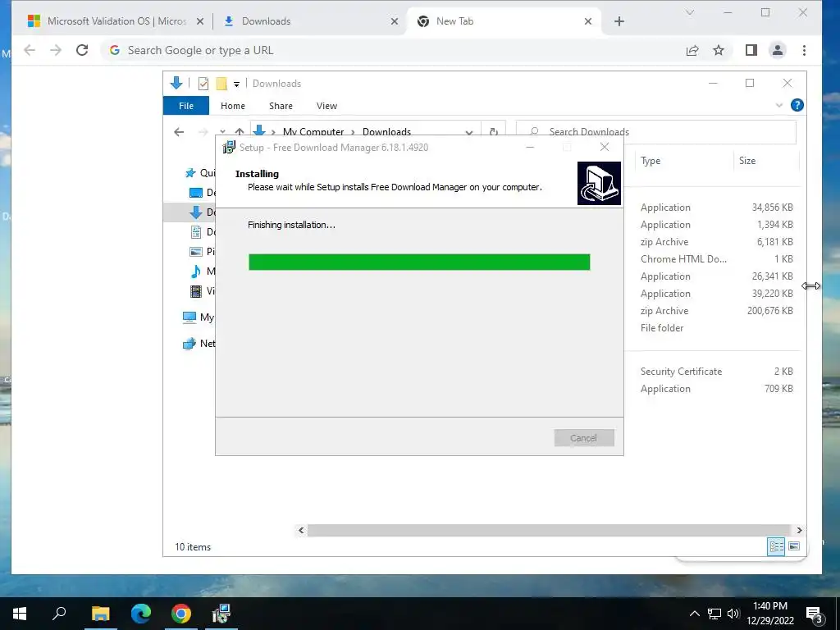Bookmark this tab with the star icon
This screenshot has height=630, width=840.
[x=719, y=50]
